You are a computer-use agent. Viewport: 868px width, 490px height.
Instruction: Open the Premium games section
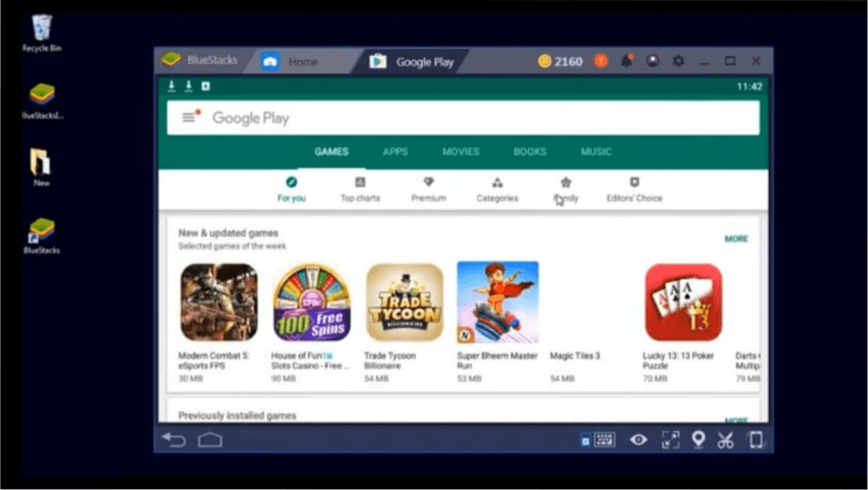tap(429, 189)
